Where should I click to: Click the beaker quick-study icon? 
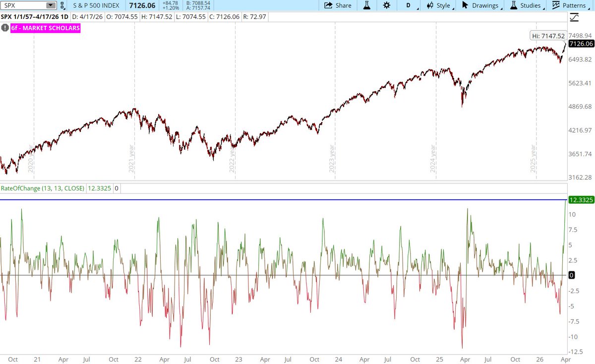(367, 5)
